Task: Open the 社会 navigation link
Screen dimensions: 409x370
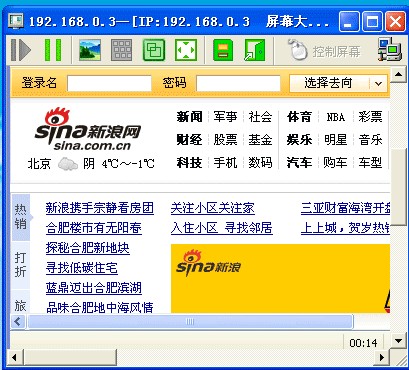Action: (x=260, y=117)
